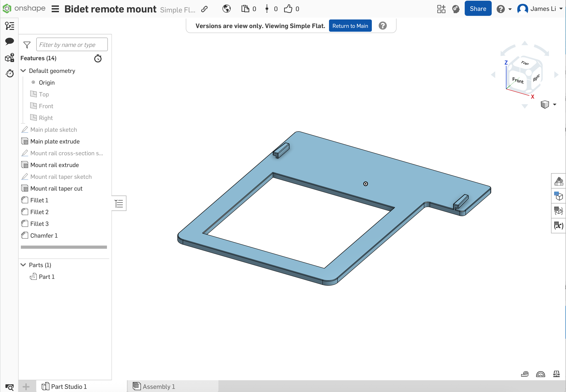
Task: Open the units protractor icon
Action: (x=540, y=374)
